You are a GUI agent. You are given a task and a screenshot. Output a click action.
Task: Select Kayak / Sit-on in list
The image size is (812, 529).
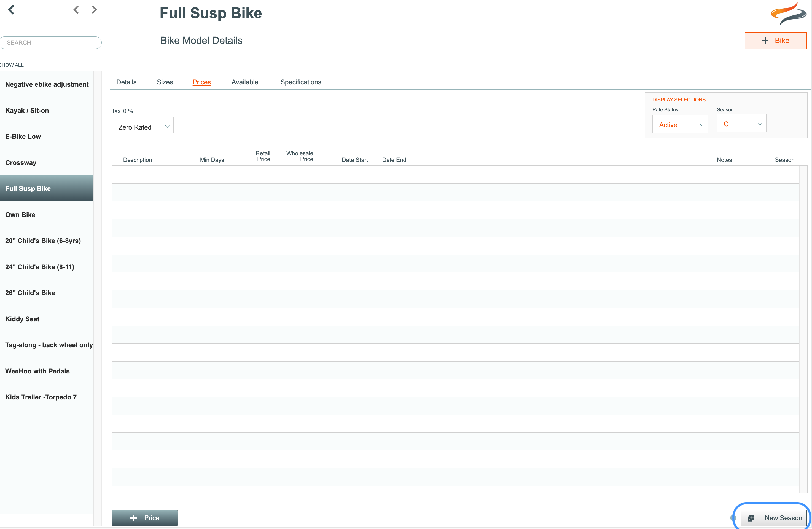(x=47, y=111)
